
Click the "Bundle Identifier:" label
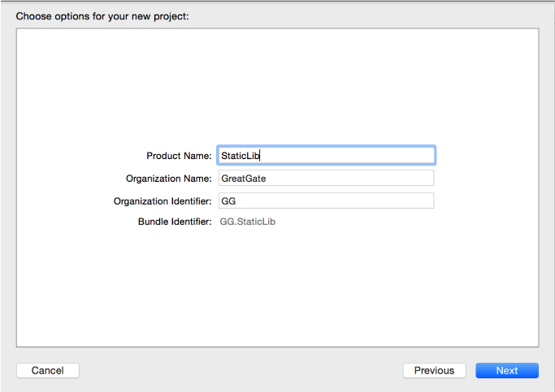tap(175, 222)
